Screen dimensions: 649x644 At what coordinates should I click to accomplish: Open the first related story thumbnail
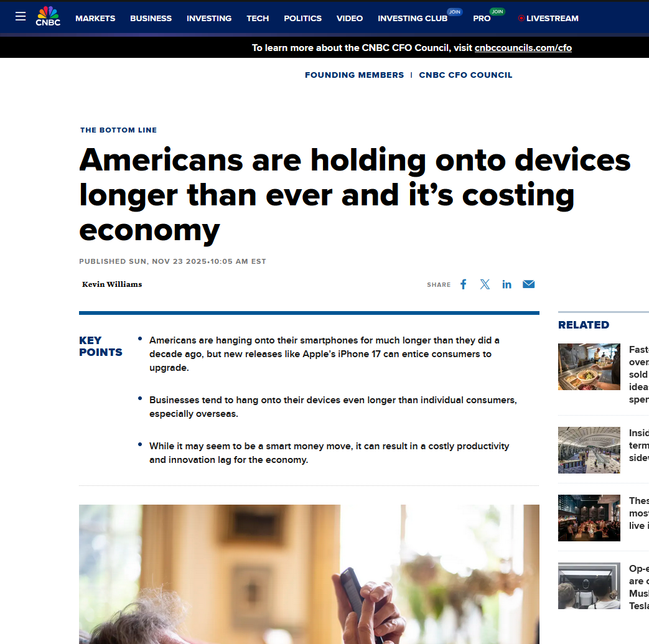click(x=589, y=366)
